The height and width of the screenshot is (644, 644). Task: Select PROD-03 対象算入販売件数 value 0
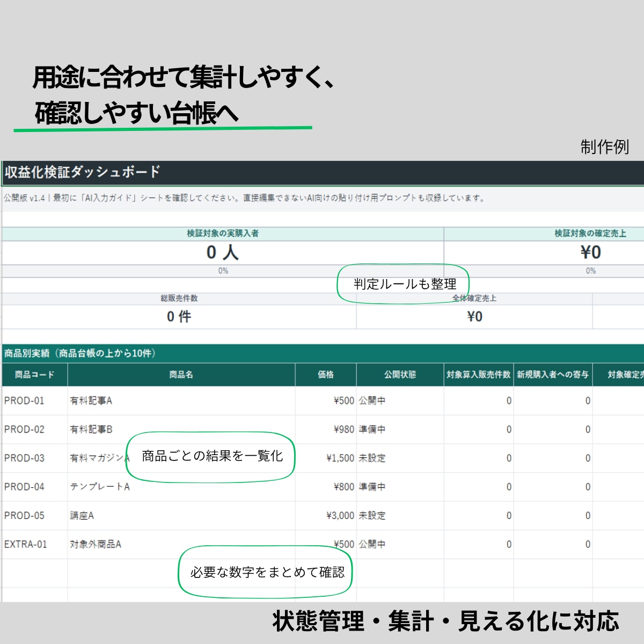(479, 458)
